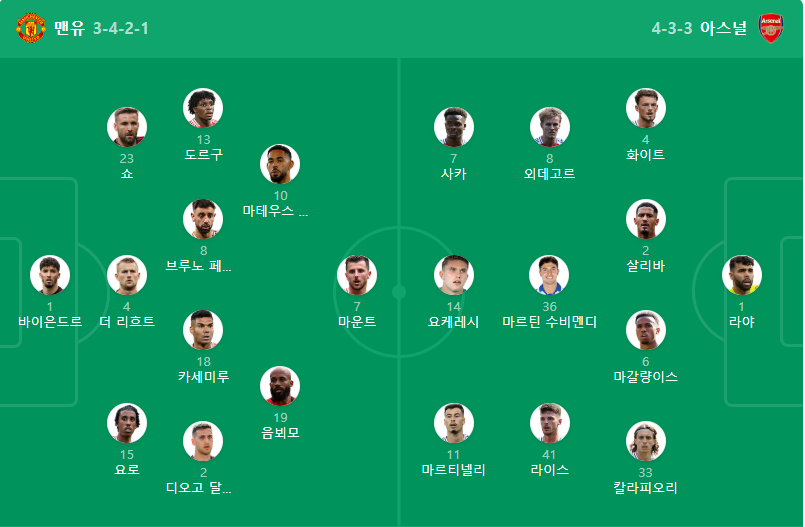This screenshot has width=805, height=527.
Task: Open 음뵈모 number 19 player photo
Action: click(280, 386)
